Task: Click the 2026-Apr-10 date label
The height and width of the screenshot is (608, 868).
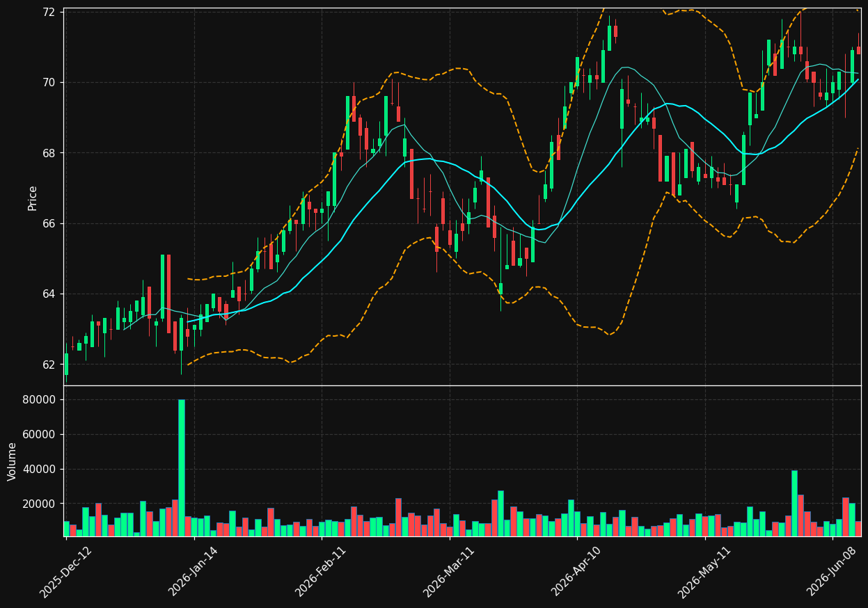Action: (576, 572)
